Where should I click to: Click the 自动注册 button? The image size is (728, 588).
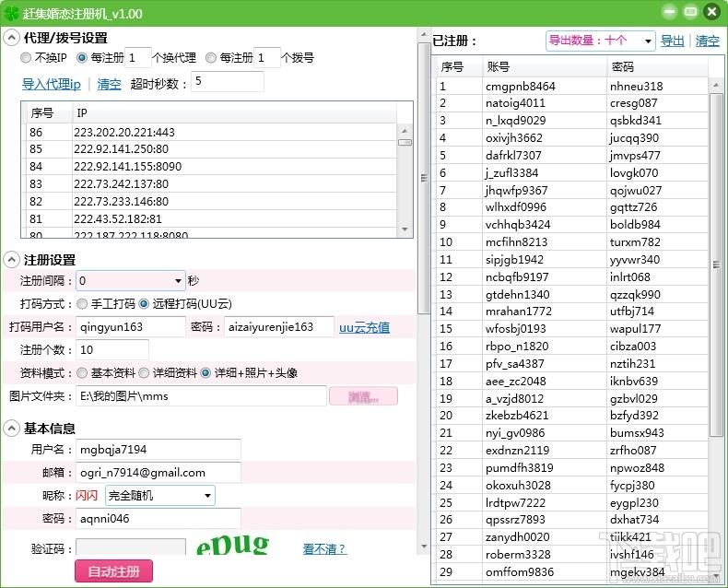coord(113,571)
